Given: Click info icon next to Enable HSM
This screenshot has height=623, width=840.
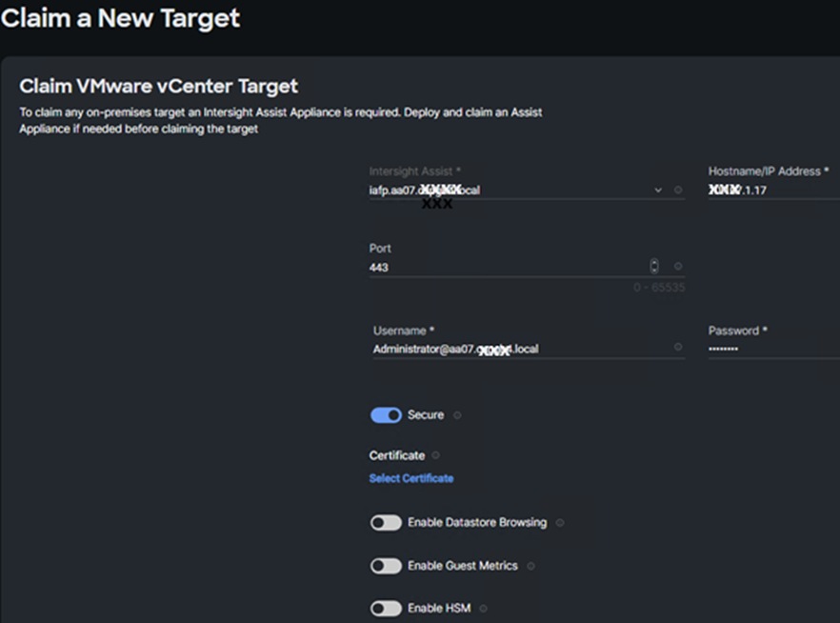Looking at the screenshot, I should 484,609.
